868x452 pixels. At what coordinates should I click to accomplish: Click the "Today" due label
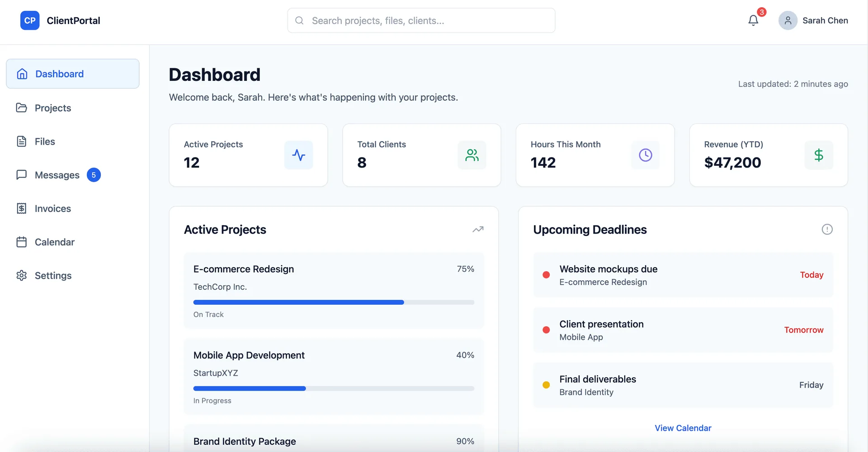[x=812, y=275]
